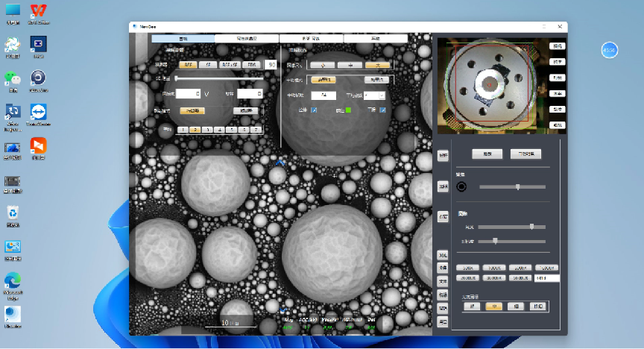Click the blue up-arrow on the SEM image
This screenshot has height=349, width=644.
280,161
